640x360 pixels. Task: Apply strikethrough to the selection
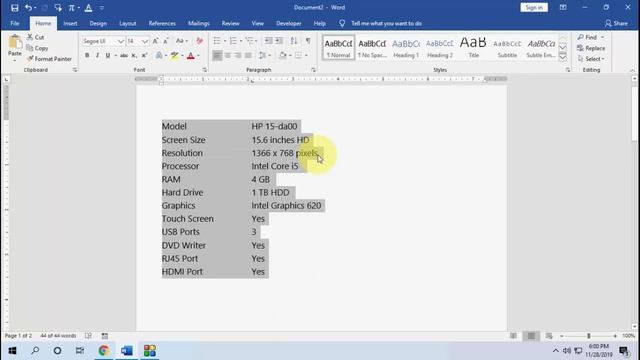[x=124, y=56]
